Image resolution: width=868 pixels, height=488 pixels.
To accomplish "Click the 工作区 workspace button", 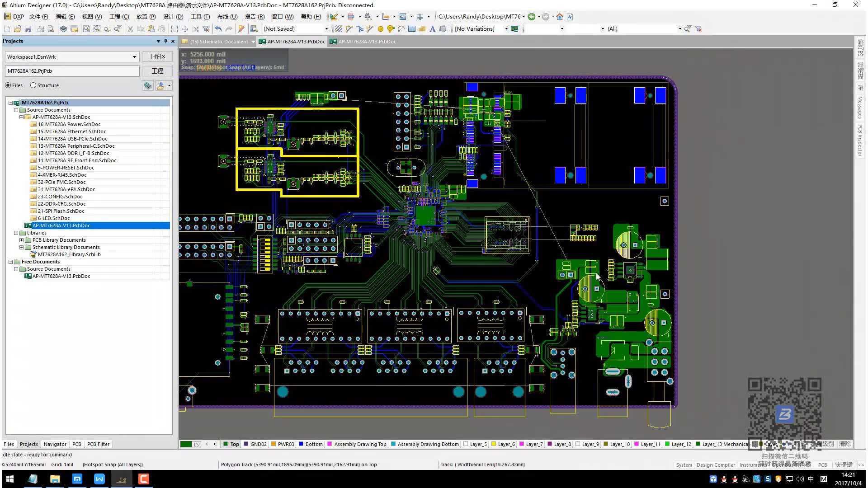I will (x=157, y=56).
